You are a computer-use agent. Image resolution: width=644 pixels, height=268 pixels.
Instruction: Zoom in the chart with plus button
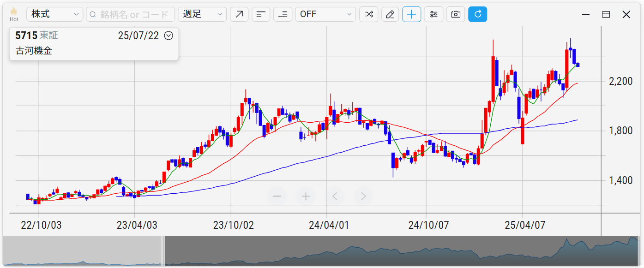[x=306, y=197]
